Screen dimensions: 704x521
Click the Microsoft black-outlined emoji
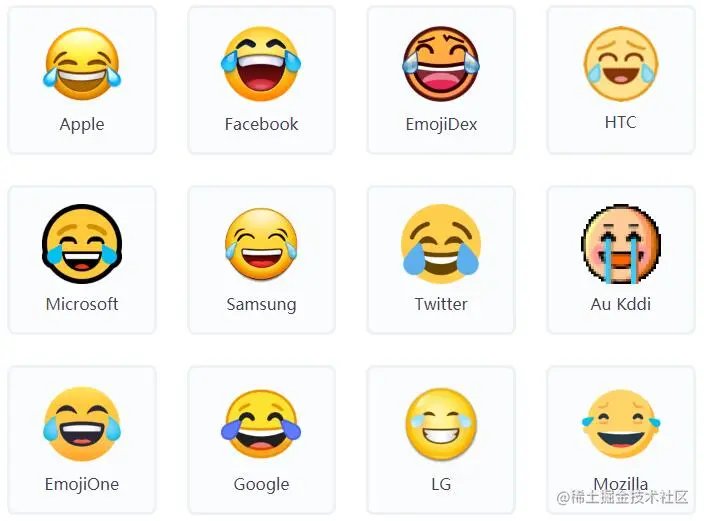point(82,244)
